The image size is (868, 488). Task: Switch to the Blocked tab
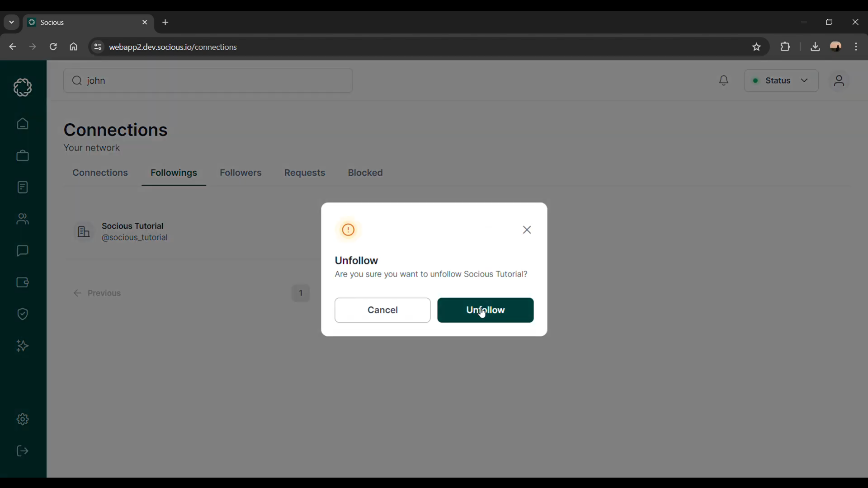click(365, 173)
